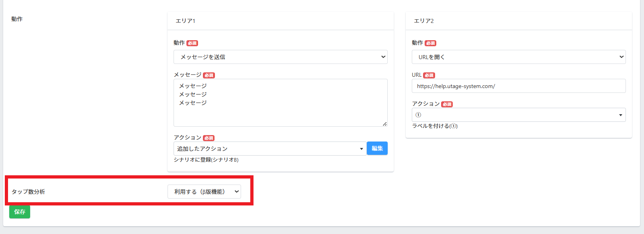Click the エリア1 panel header
The image size is (644, 234).
click(x=280, y=21)
